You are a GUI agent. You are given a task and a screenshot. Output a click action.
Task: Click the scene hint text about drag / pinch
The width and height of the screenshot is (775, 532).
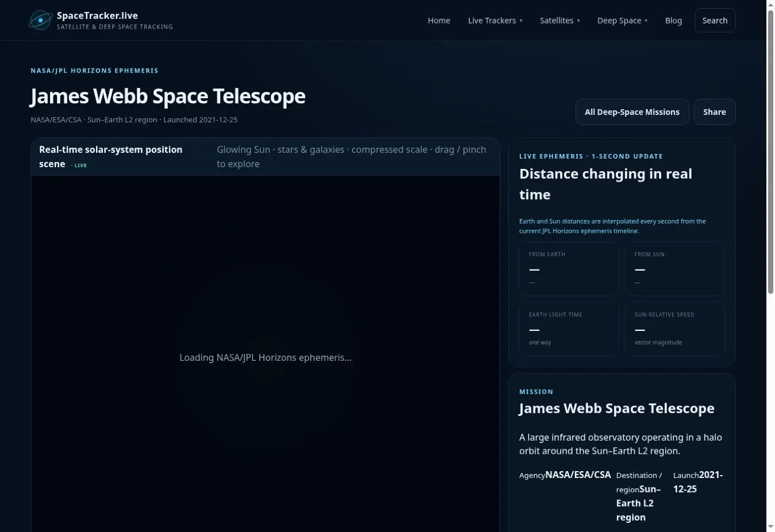(x=351, y=156)
